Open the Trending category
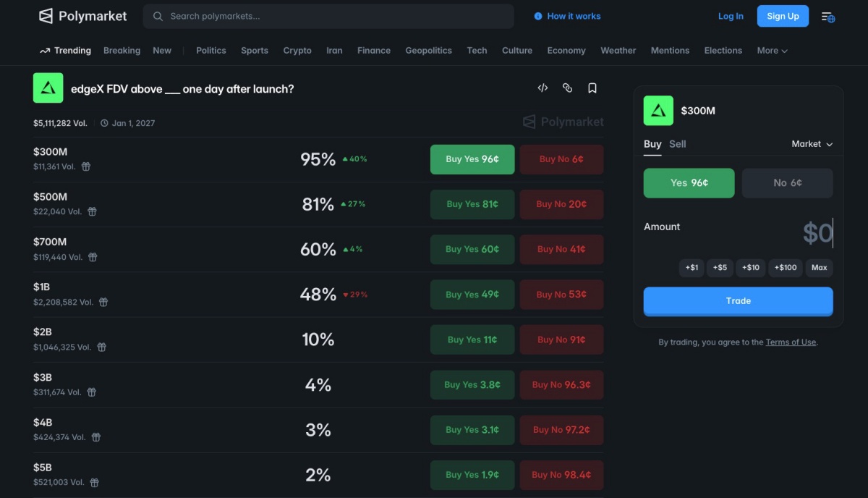 coord(65,51)
